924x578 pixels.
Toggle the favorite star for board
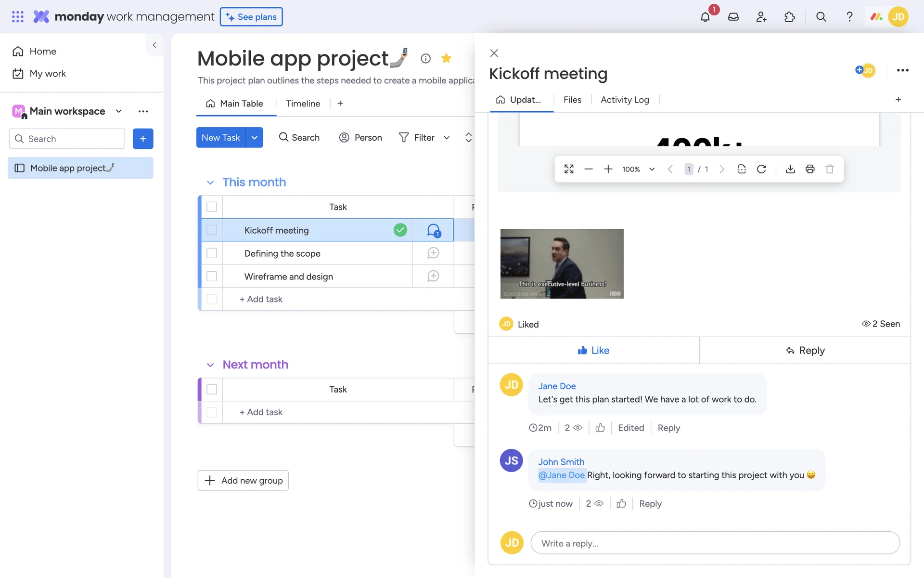[446, 58]
